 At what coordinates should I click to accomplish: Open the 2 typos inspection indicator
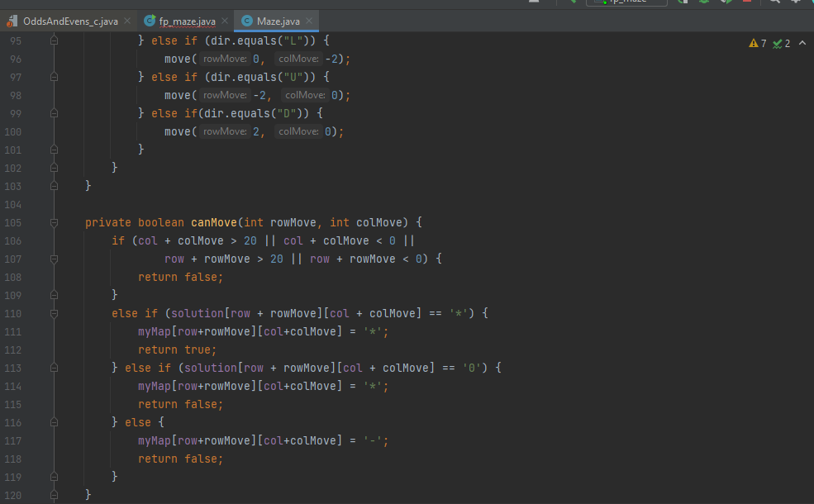(x=781, y=43)
